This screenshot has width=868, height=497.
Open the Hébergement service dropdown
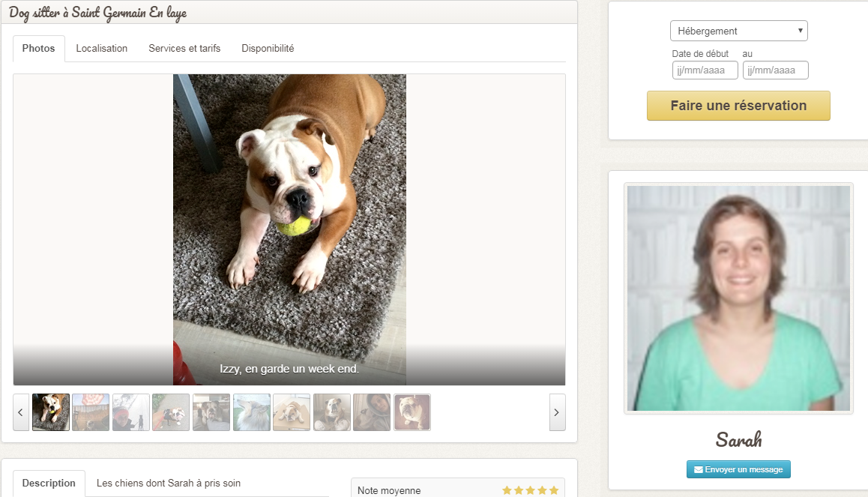pyautogui.click(x=738, y=31)
